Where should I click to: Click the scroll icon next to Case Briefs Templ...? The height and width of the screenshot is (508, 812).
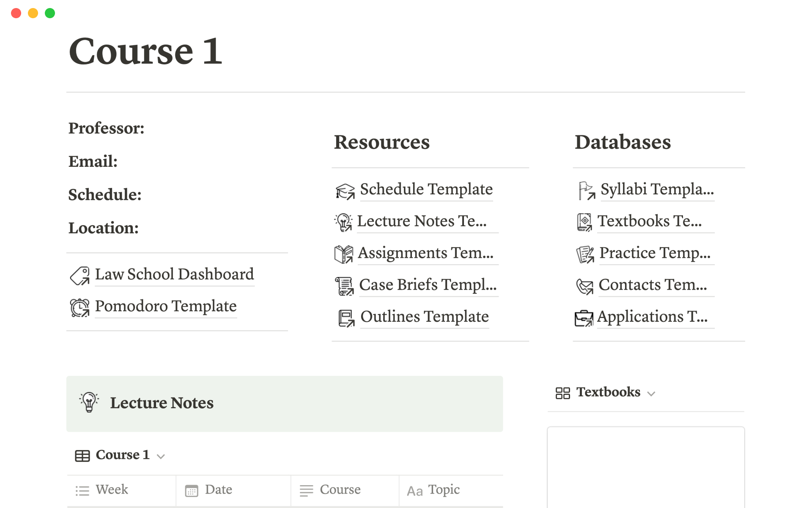344,286
